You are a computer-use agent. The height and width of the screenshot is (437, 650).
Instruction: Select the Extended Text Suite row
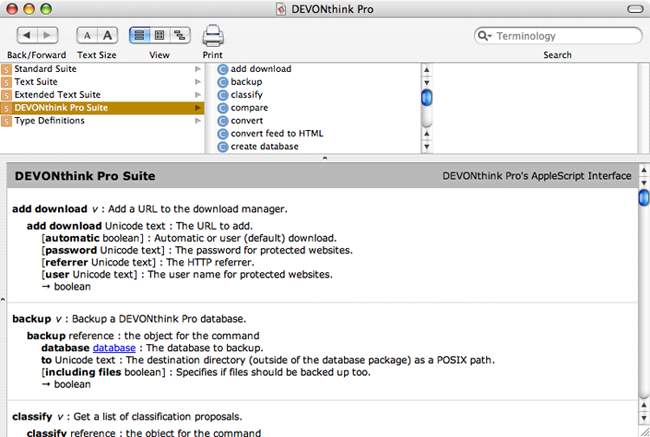pos(102,95)
